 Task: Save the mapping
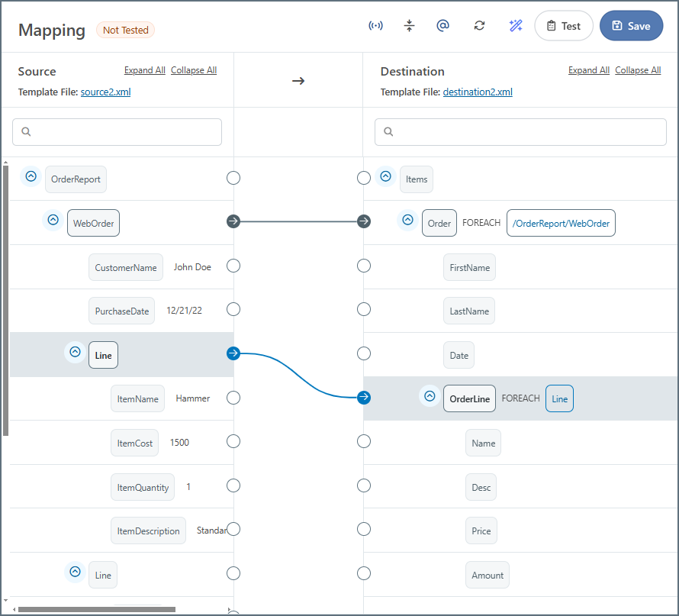pos(631,26)
